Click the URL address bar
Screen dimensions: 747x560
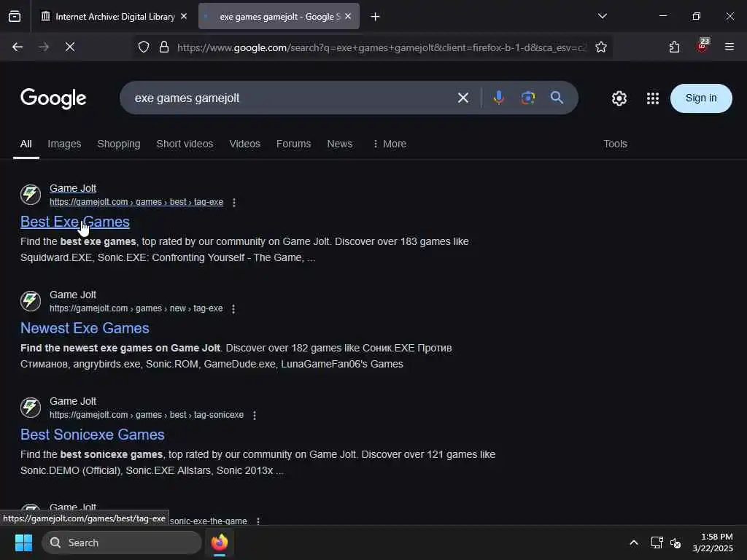click(381, 47)
